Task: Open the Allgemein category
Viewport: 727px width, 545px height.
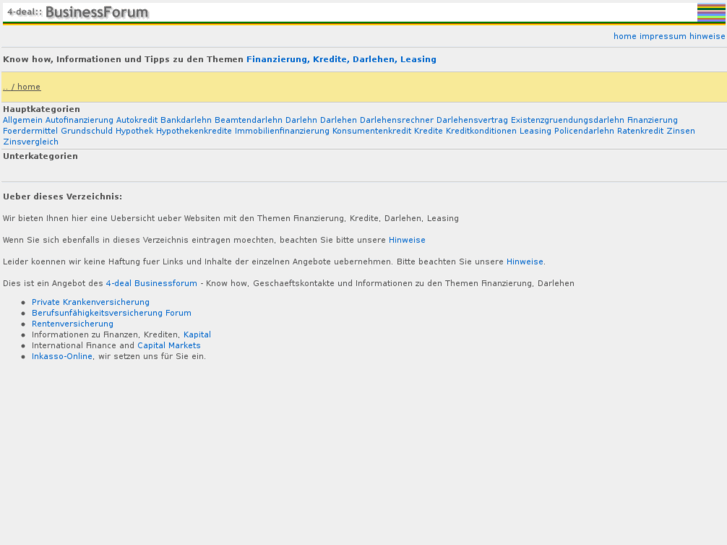Action: [x=22, y=120]
